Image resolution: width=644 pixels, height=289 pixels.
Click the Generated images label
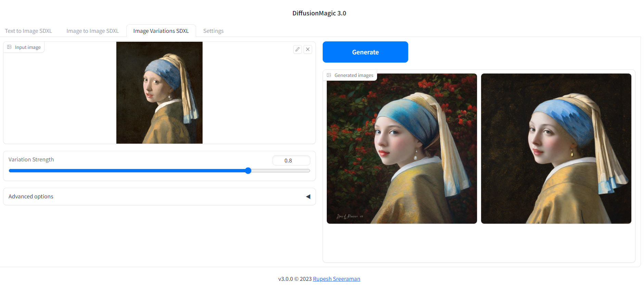coord(354,75)
